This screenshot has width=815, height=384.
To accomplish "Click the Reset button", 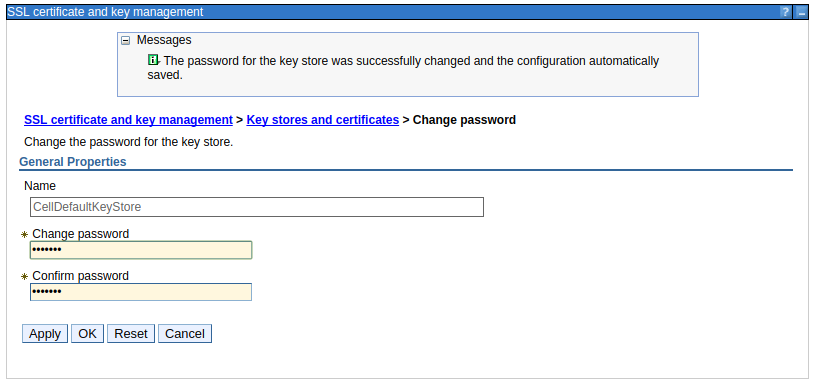I will (131, 334).
